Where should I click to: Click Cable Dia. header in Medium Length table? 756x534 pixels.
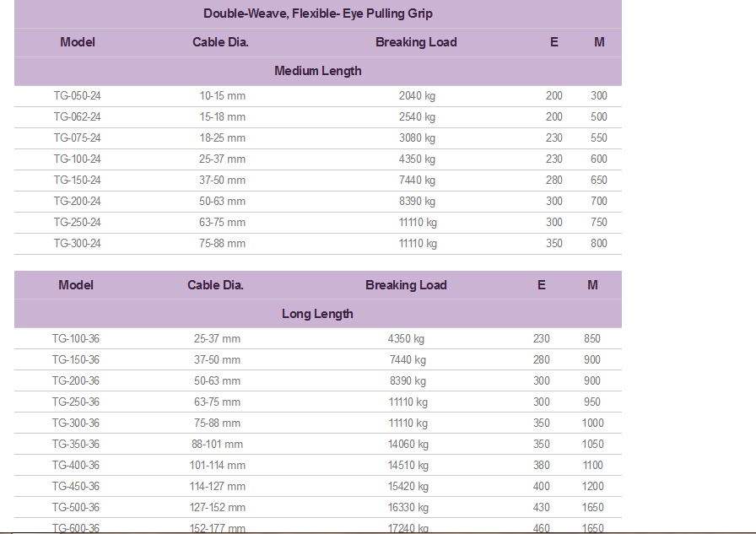pos(220,42)
